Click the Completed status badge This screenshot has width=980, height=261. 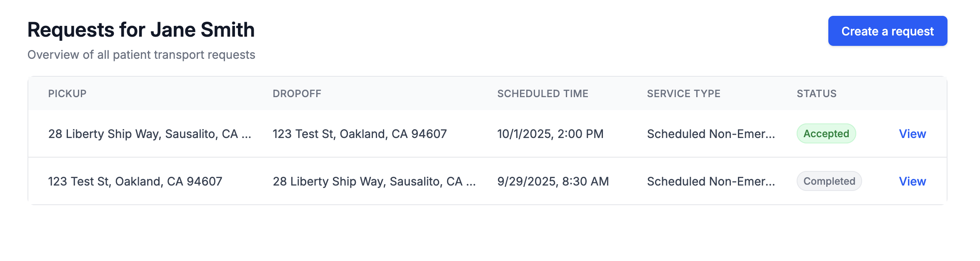(829, 181)
